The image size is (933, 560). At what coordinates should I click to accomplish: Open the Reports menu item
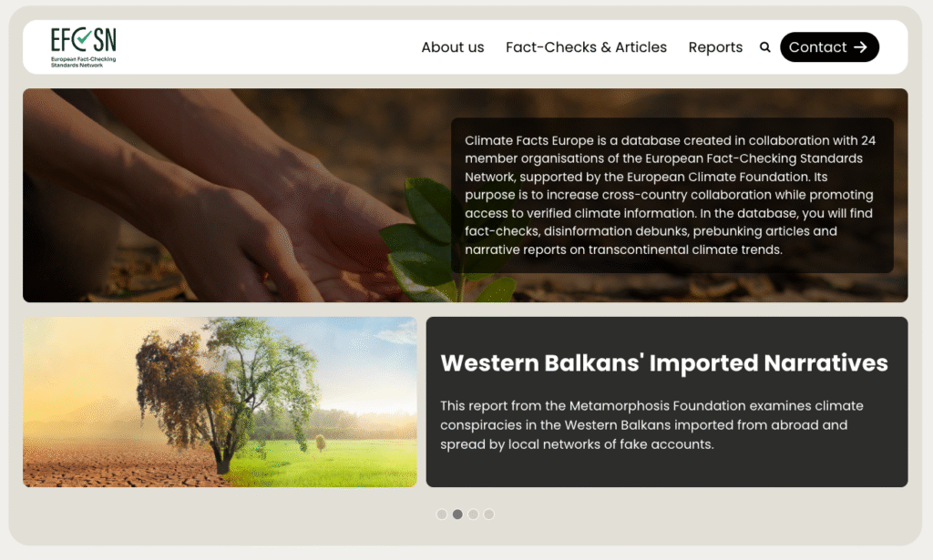(715, 47)
